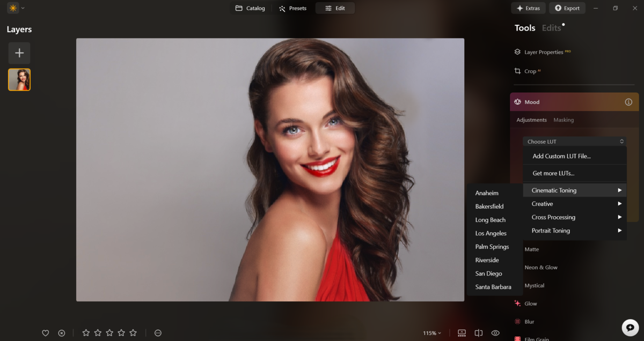This screenshot has width=644, height=341.
Task: Open the filmstrip view icon
Action: pos(462,333)
